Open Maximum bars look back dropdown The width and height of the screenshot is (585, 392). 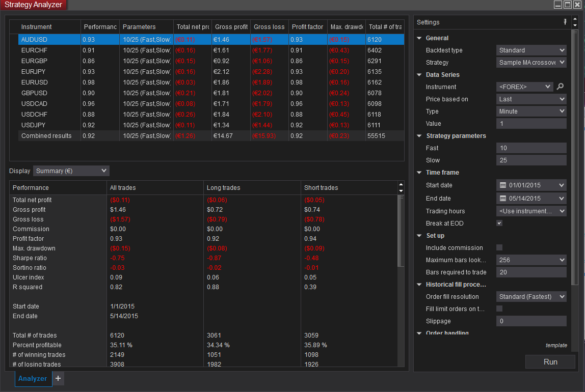click(531, 260)
